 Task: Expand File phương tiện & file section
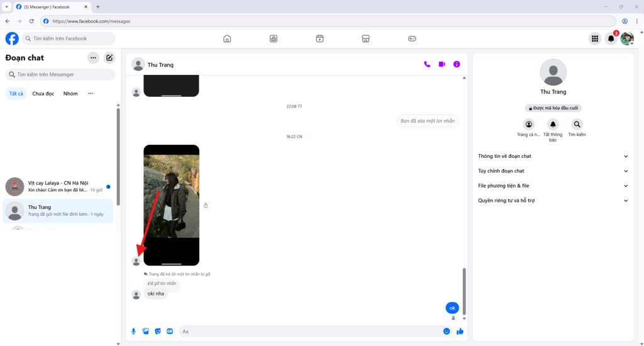click(553, 186)
